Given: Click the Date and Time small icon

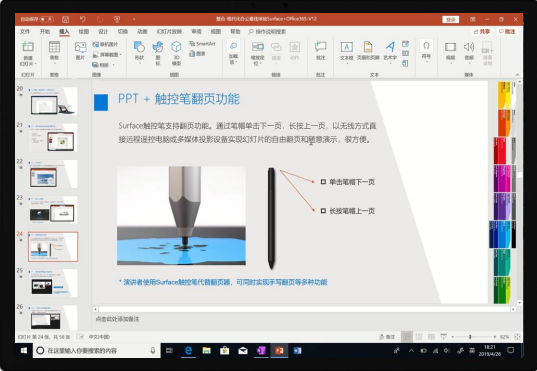Looking at the screenshot, I should (x=405, y=44).
